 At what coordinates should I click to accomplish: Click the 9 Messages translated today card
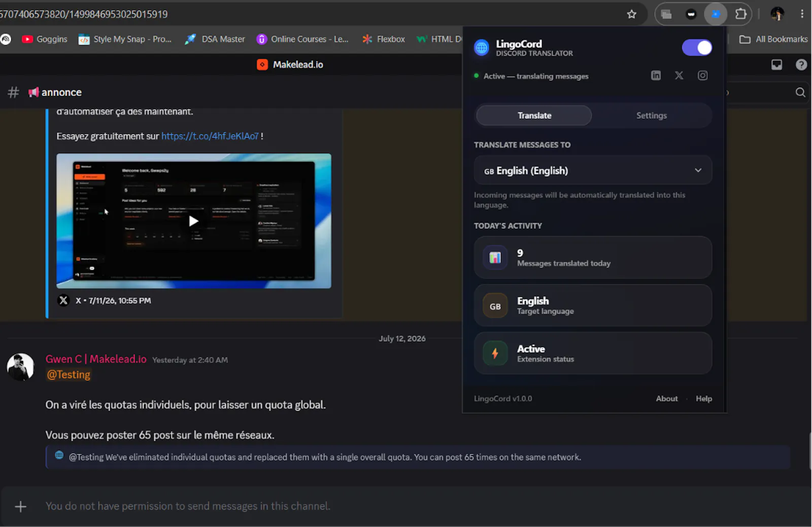point(593,257)
